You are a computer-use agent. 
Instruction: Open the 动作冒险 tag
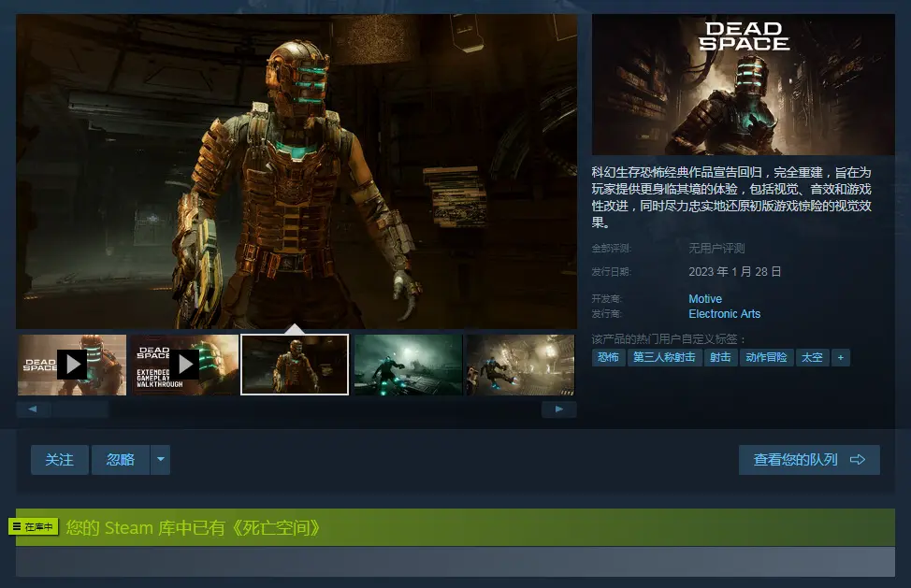[766, 357]
